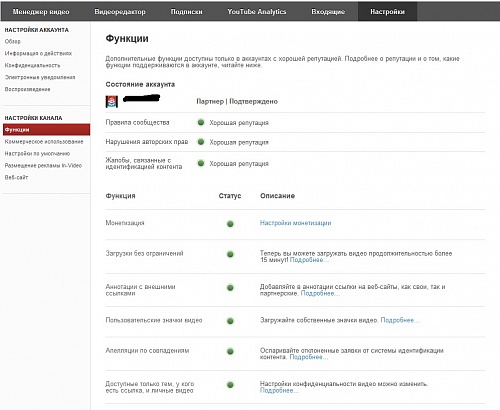
Task: Open Размещение рекламы In-Video
Action: click(x=43, y=166)
